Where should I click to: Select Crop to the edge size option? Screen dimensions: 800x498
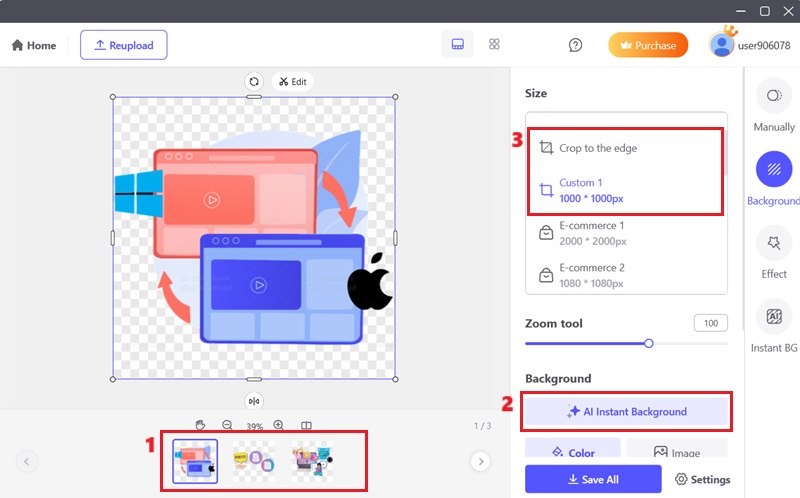pyautogui.click(x=626, y=148)
